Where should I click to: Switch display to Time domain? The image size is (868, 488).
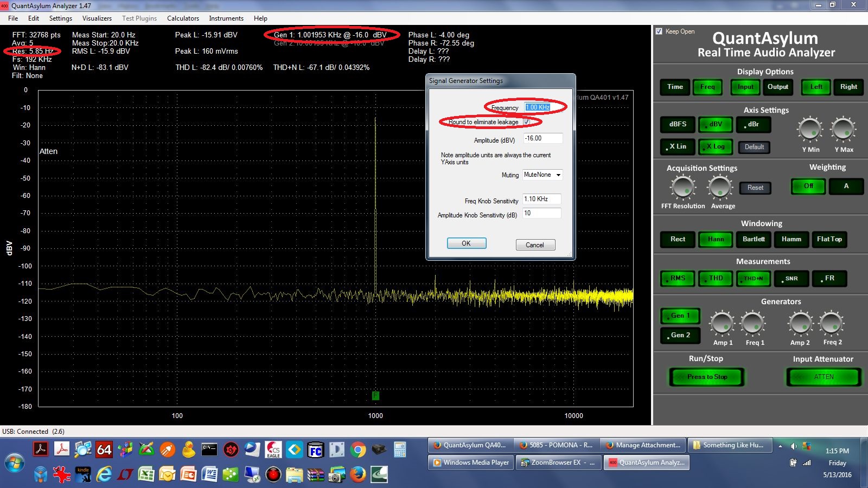675,87
